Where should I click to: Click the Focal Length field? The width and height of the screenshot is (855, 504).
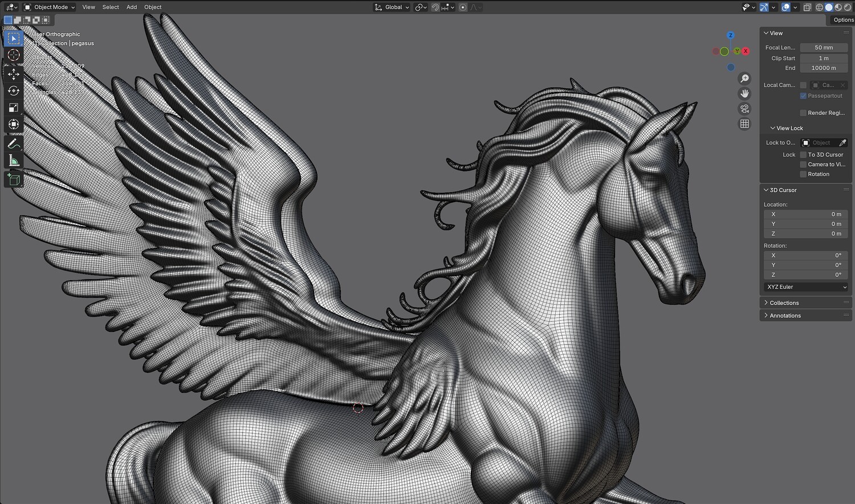pos(824,48)
